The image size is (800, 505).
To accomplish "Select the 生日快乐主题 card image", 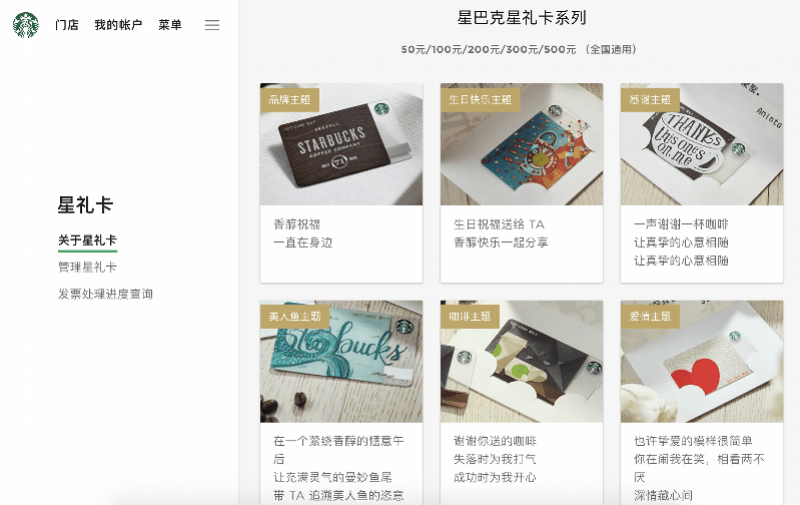I will tap(521, 144).
